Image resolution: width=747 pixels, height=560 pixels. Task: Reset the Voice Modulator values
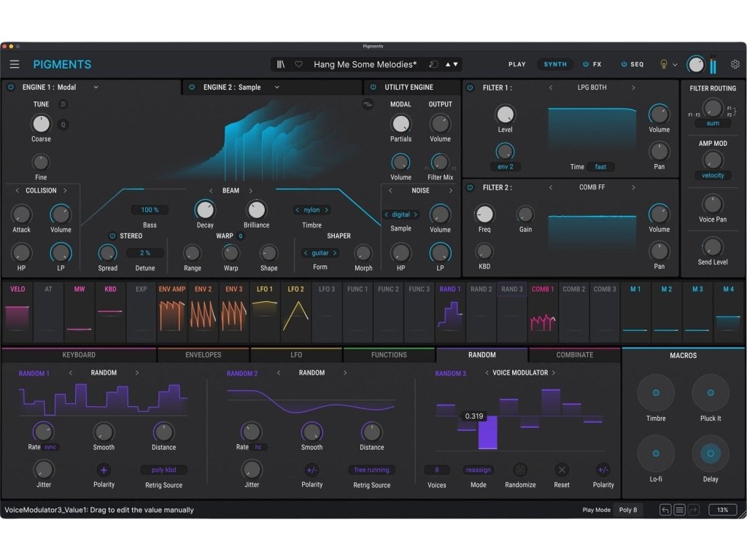coord(561,470)
